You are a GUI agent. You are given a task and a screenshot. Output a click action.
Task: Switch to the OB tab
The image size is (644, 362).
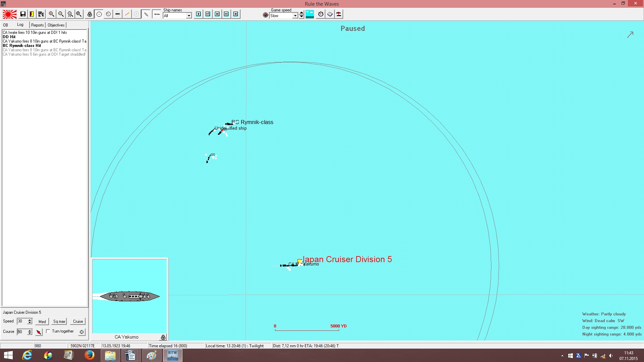(x=6, y=25)
